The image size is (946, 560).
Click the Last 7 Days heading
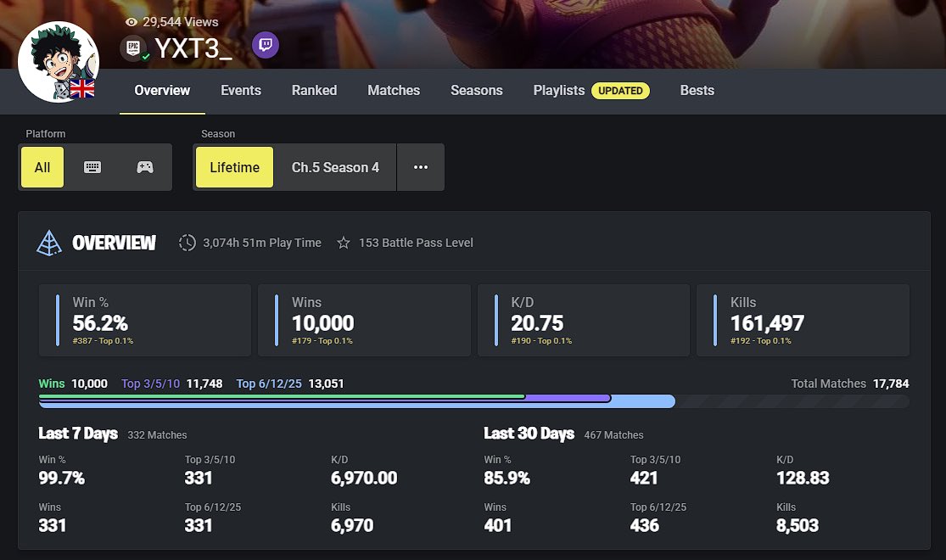78,434
